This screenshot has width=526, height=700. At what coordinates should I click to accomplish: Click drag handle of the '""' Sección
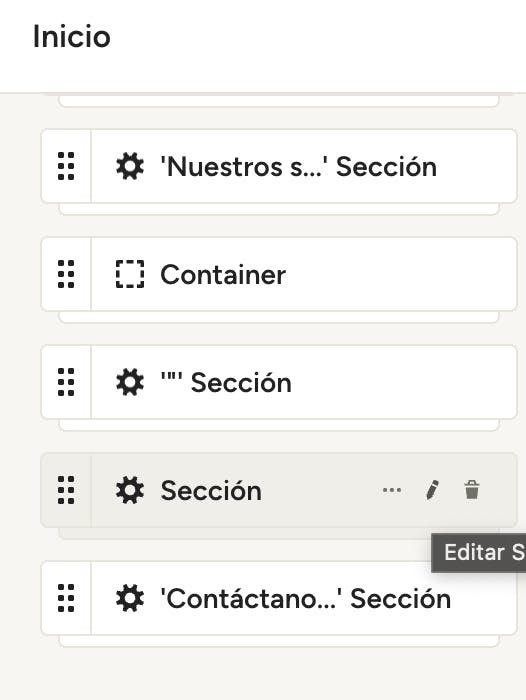pos(66,382)
